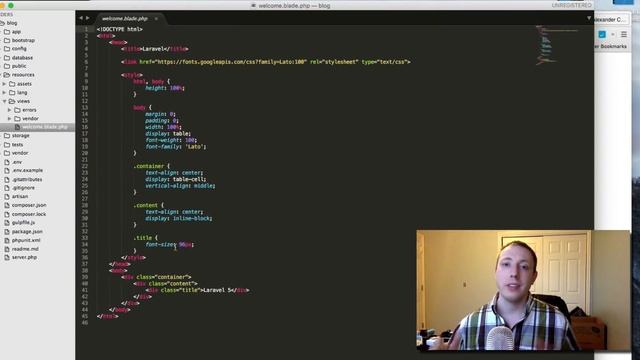
Task: Click the green zoom window button
Action: pyautogui.click(x=11, y=5)
